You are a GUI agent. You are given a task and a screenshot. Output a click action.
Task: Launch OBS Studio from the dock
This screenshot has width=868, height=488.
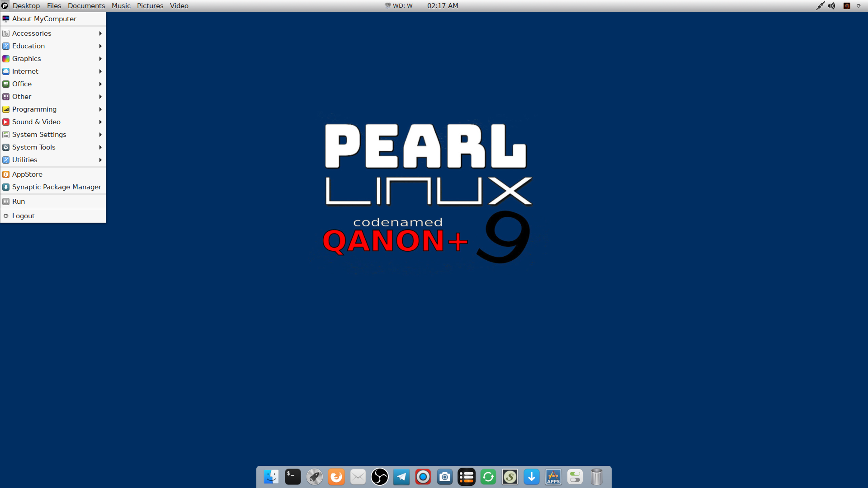[x=380, y=477]
